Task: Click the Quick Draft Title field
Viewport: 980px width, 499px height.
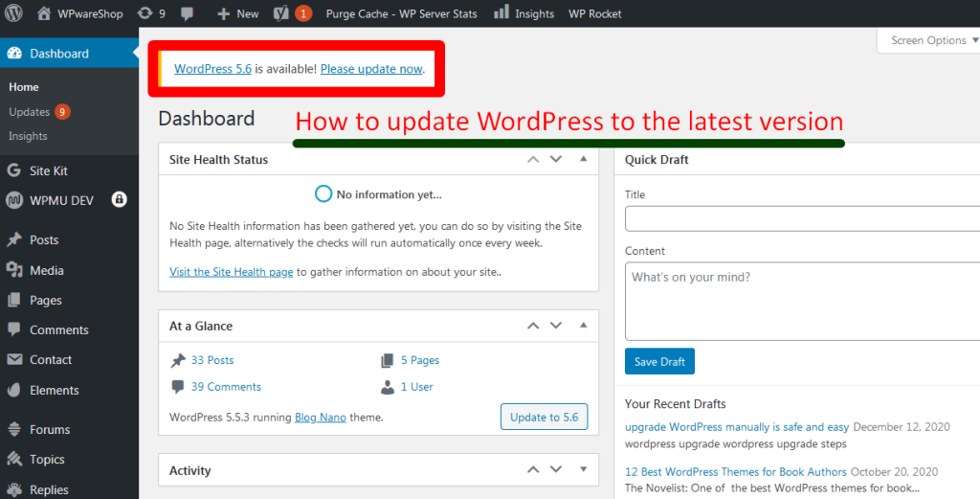Action: coord(803,219)
